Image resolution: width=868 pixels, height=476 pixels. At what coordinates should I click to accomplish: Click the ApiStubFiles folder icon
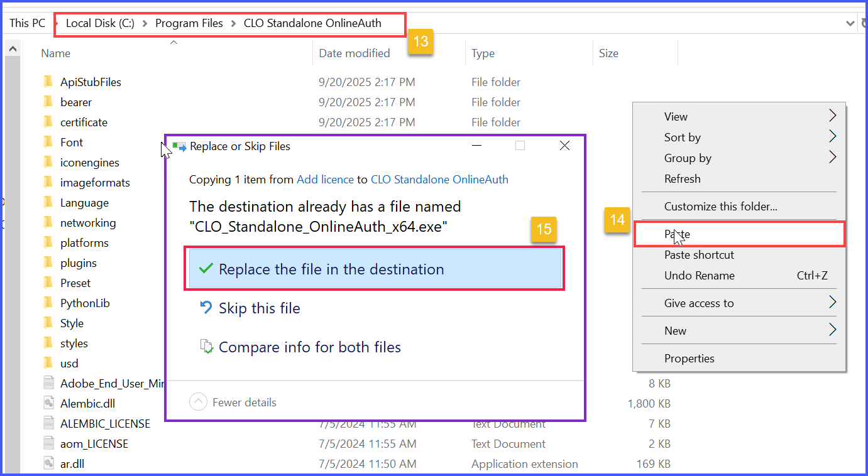48,82
